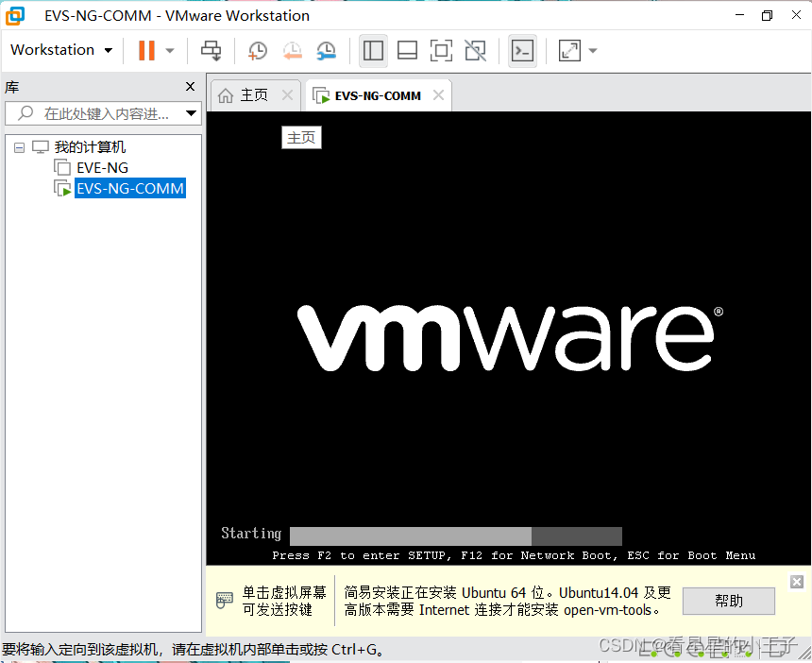Viewport: 812px width, 663px height.
Task: Revert virtual machine to previous snapshot
Action: (292, 50)
